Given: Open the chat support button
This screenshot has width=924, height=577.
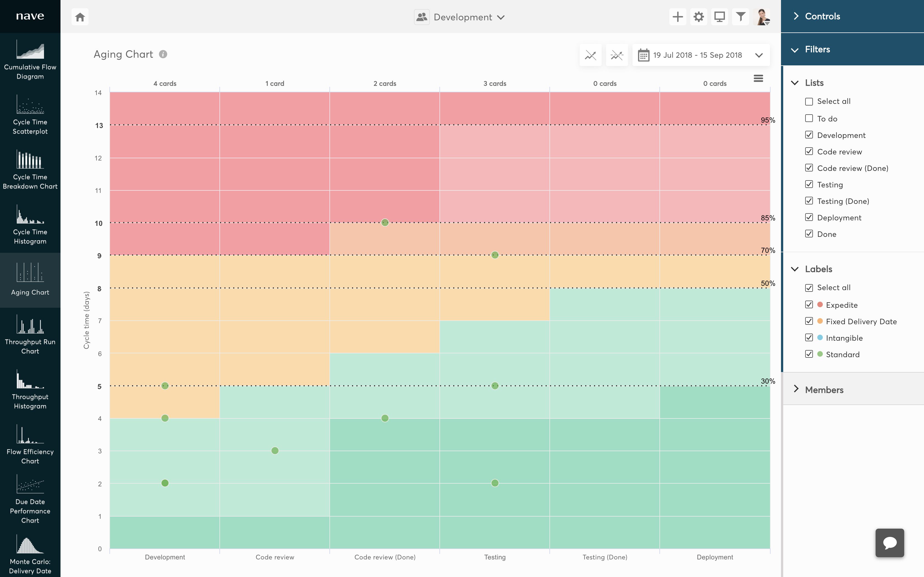Looking at the screenshot, I should 889,543.
